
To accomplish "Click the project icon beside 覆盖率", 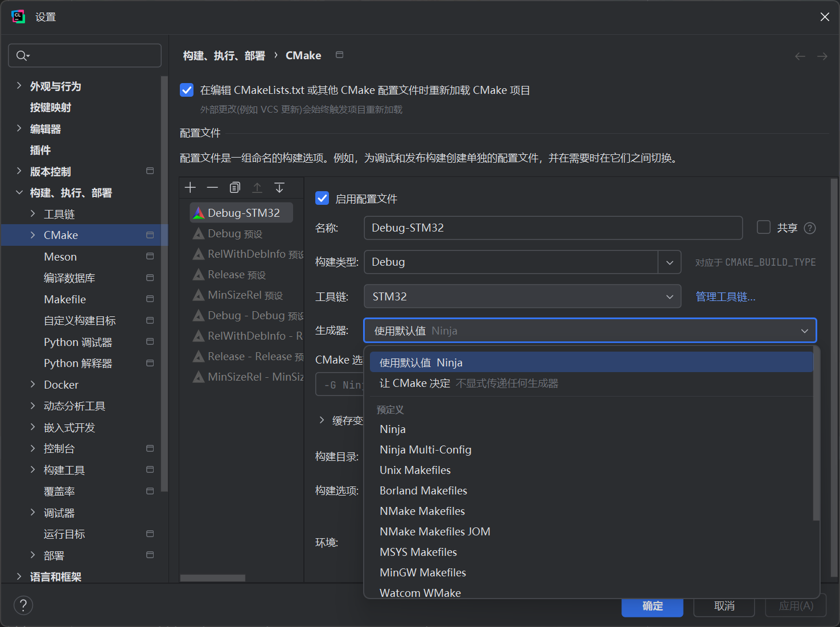I will 150,491.
